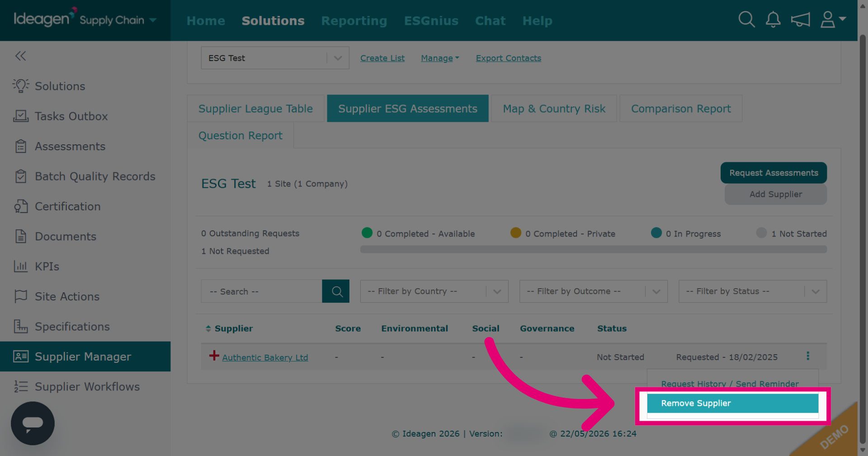Open Help in the top navigation
868x456 pixels.
[x=538, y=21]
